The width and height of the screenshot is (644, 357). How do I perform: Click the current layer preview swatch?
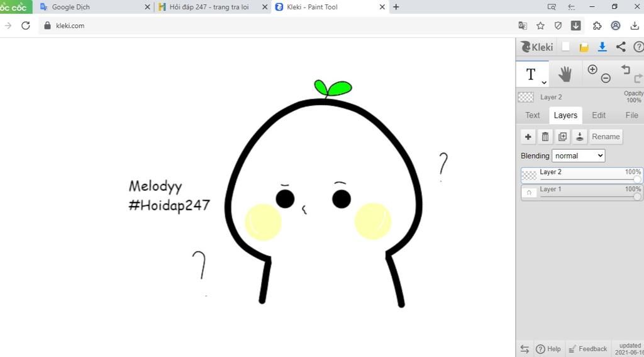tap(526, 97)
